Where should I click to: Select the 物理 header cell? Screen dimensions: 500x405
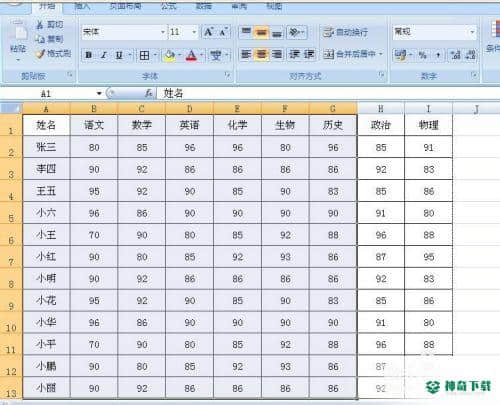coord(428,125)
